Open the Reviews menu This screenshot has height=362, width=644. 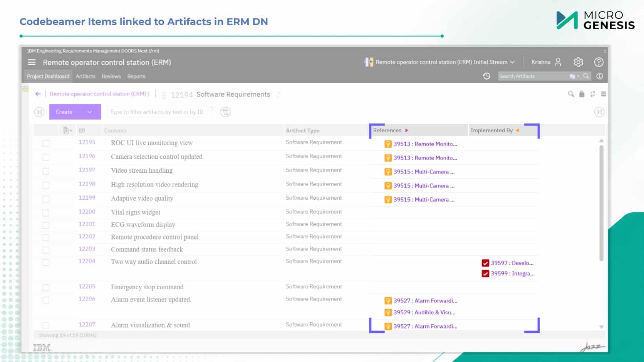(x=111, y=76)
